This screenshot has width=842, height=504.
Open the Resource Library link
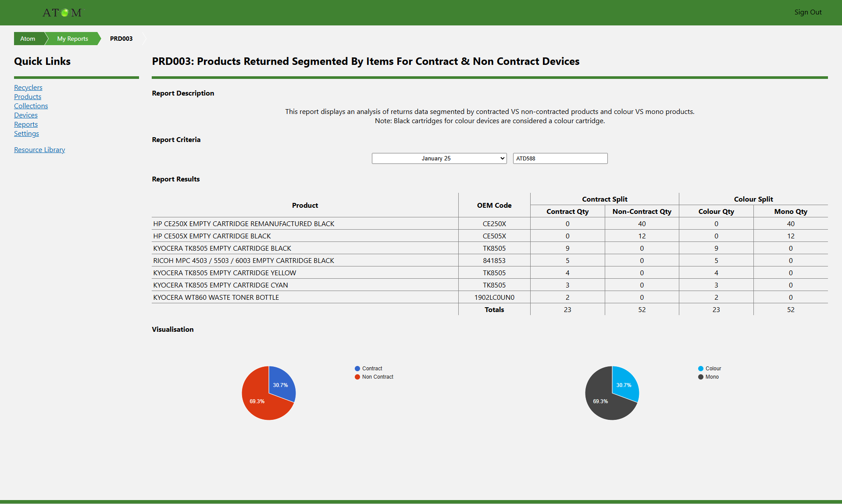pyautogui.click(x=39, y=150)
